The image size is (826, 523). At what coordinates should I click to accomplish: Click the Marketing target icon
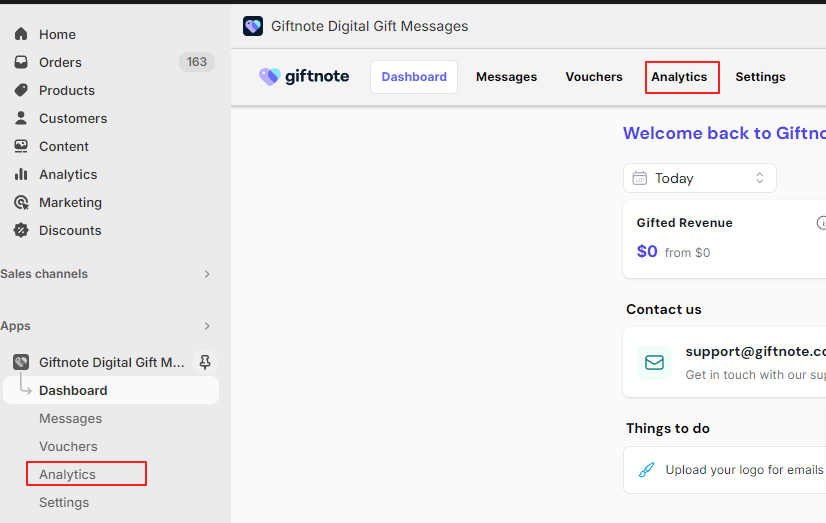coord(21,202)
